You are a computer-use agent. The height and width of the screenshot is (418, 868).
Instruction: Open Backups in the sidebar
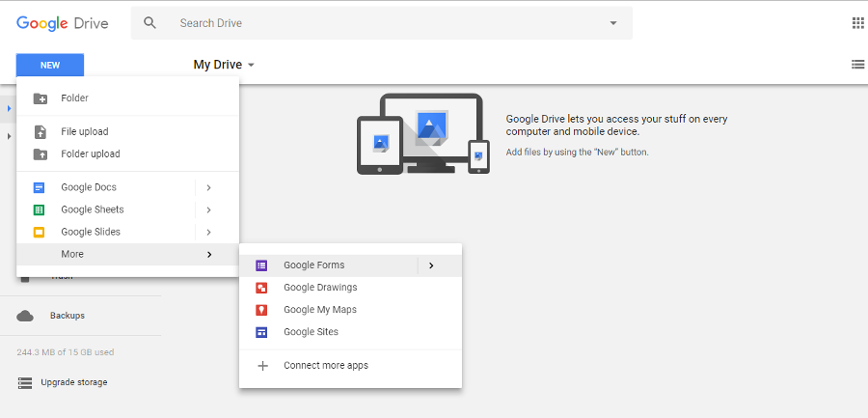click(x=67, y=316)
